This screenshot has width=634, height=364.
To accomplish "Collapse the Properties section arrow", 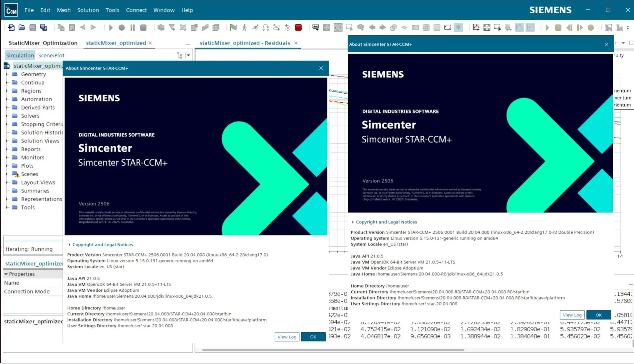I will coord(6,274).
